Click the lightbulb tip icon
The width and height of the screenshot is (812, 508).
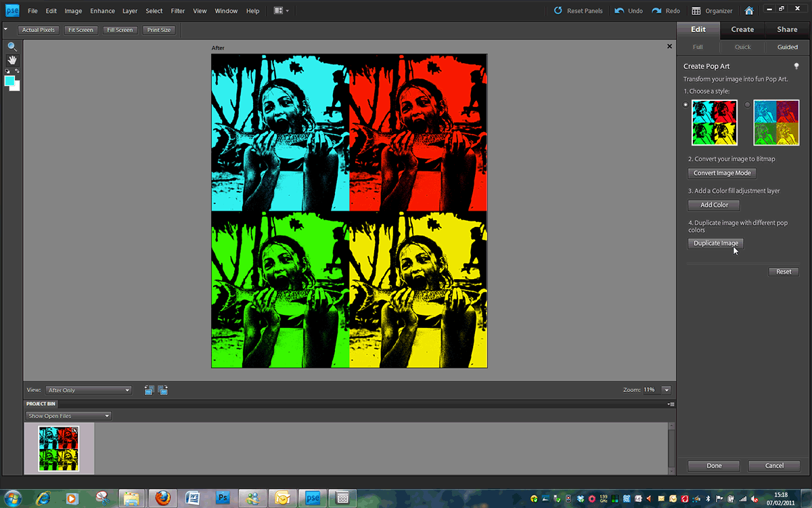tap(796, 66)
